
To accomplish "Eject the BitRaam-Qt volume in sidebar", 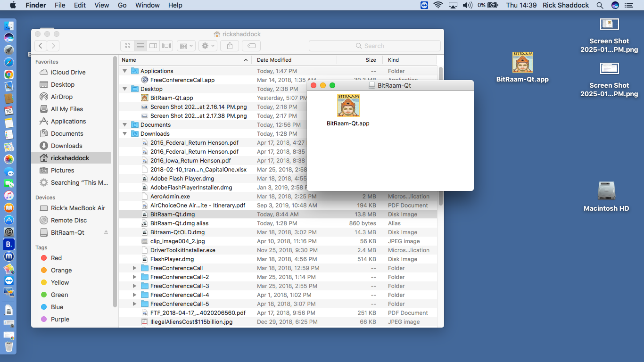I will point(106,232).
